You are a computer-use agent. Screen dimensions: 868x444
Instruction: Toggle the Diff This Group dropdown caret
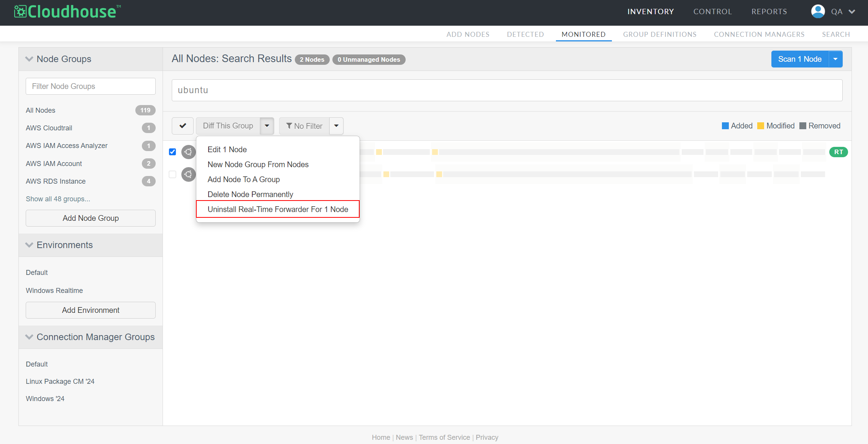(267, 126)
